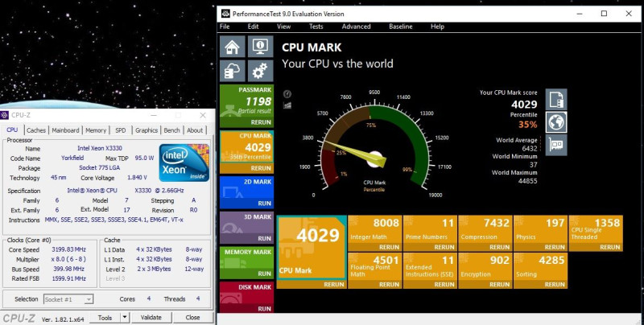Viewport: 644px width, 325px height.
Task: Open the Tests menu
Action: tap(316, 27)
